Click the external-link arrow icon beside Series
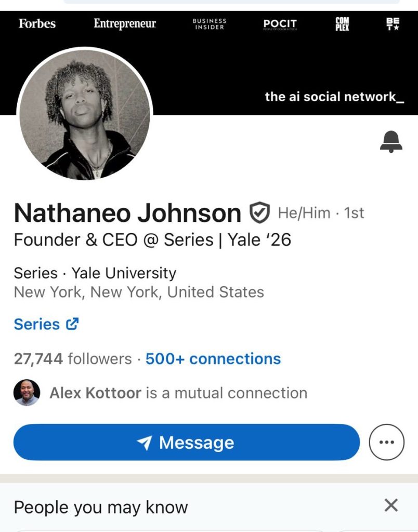Viewport: 418px width, 532px height. point(72,324)
